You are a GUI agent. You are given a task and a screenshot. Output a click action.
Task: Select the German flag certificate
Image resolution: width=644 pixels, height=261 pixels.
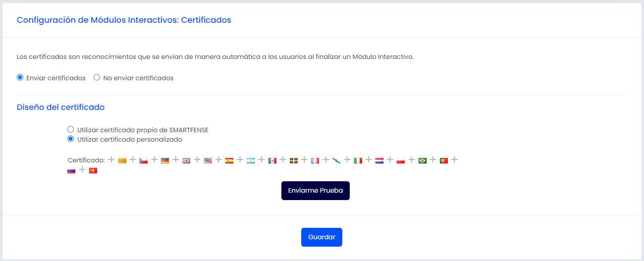pyautogui.click(x=165, y=160)
